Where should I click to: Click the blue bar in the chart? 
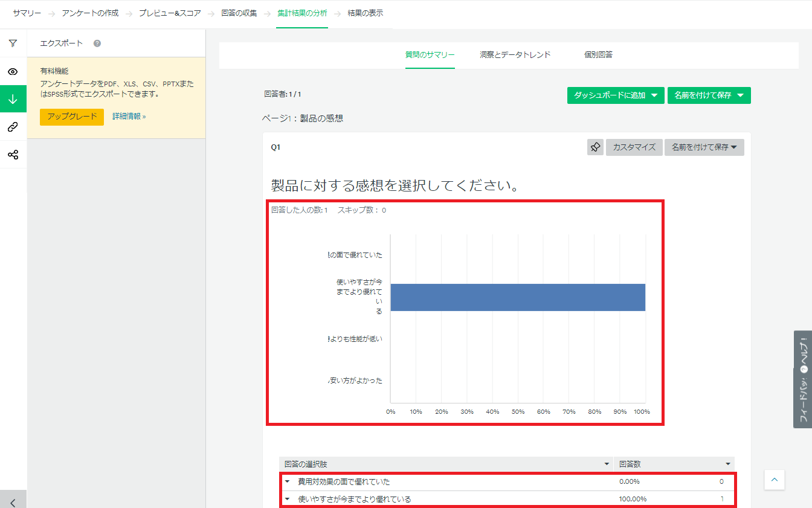point(517,297)
